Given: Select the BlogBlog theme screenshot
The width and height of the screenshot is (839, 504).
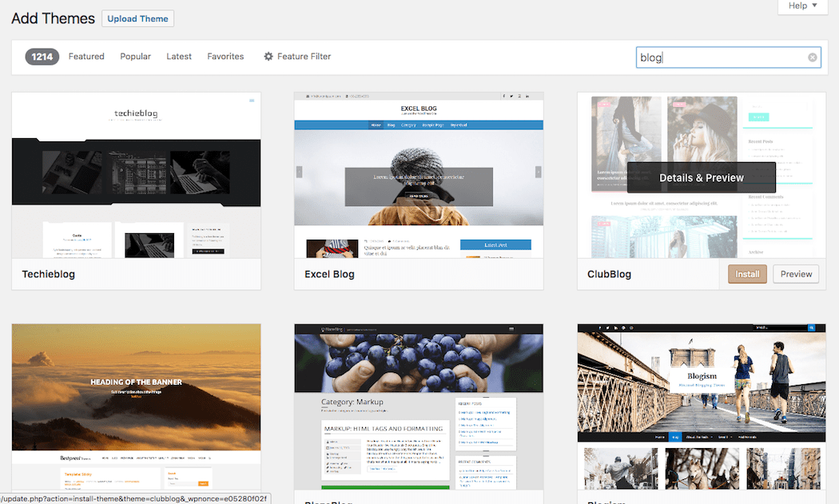Looking at the screenshot, I should (x=418, y=399).
